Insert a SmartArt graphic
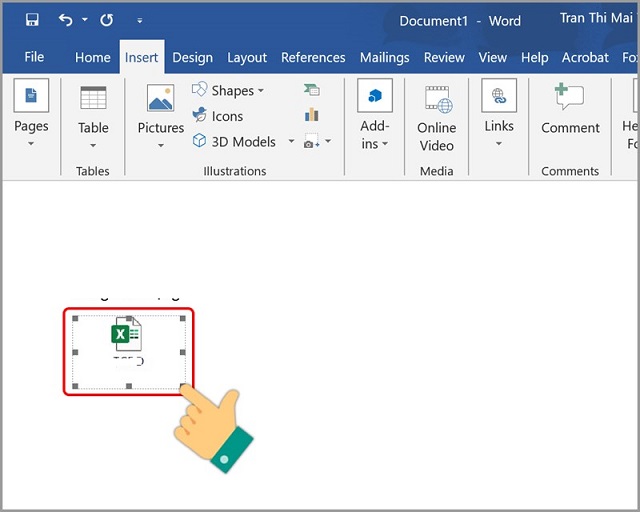This screenshot has height=512, width=640. pyautogui.click(x=311, y=90)
